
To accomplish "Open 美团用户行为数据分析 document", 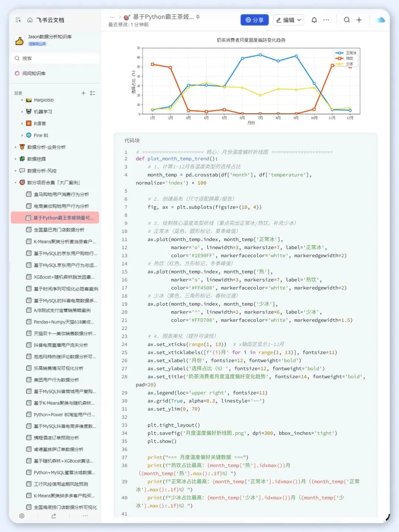I will tap(57, 380).
